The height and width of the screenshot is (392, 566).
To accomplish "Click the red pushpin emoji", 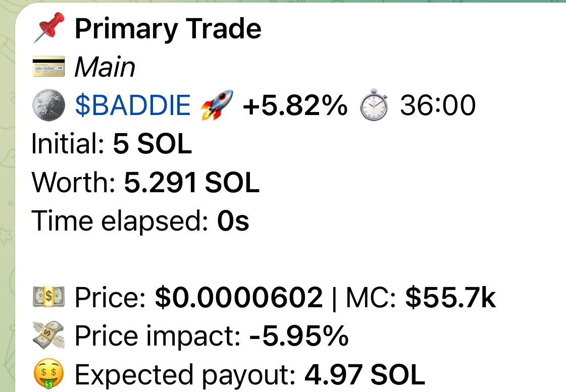I will pos(48,29).
